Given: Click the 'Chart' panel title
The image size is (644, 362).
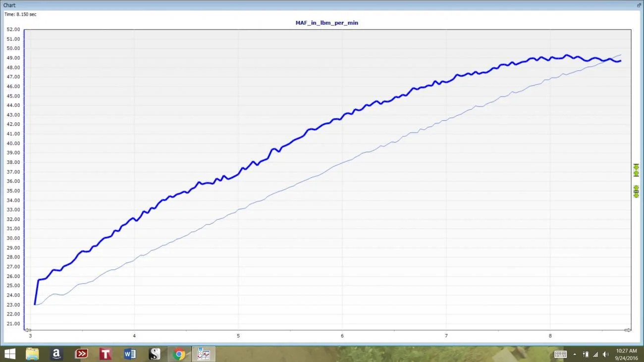Looking at the screenshot, I should click(x=9, y=5).
